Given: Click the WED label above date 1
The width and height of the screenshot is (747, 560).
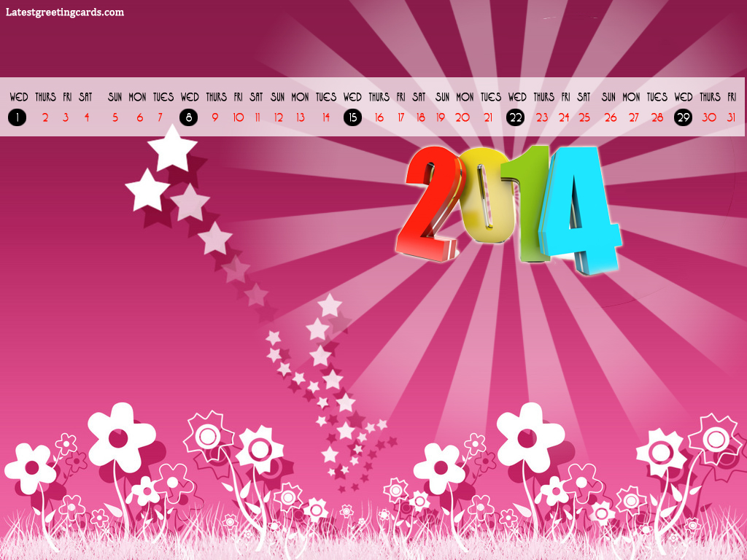Looking at the screenshot, I should (x=18, y=97).
